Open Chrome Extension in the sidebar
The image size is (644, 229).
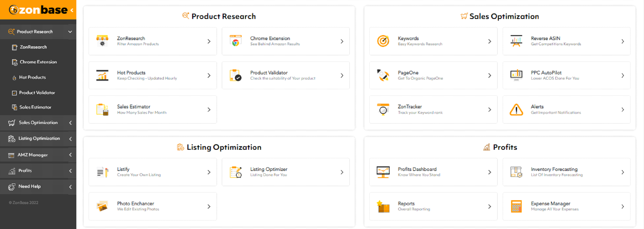[x=38, y=62]
